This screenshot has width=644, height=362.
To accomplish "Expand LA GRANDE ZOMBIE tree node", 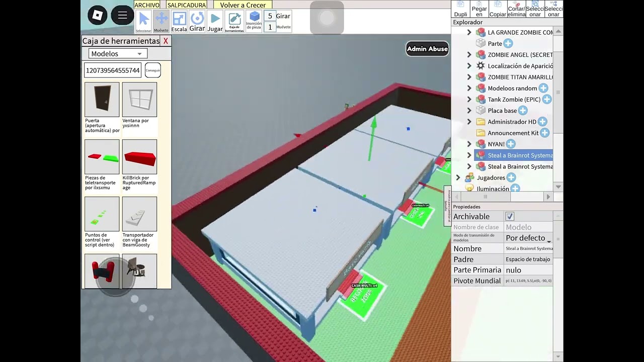I will click(x=469, y=32).
